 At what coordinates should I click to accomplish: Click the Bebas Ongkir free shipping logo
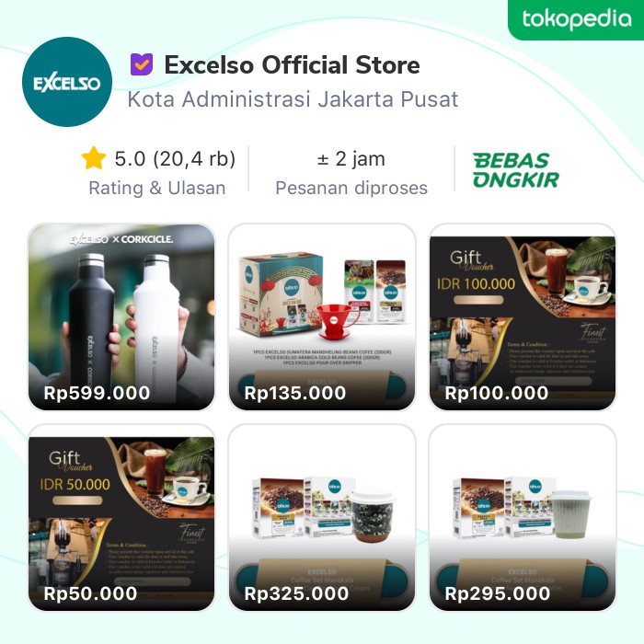click(x=516, y=170)
